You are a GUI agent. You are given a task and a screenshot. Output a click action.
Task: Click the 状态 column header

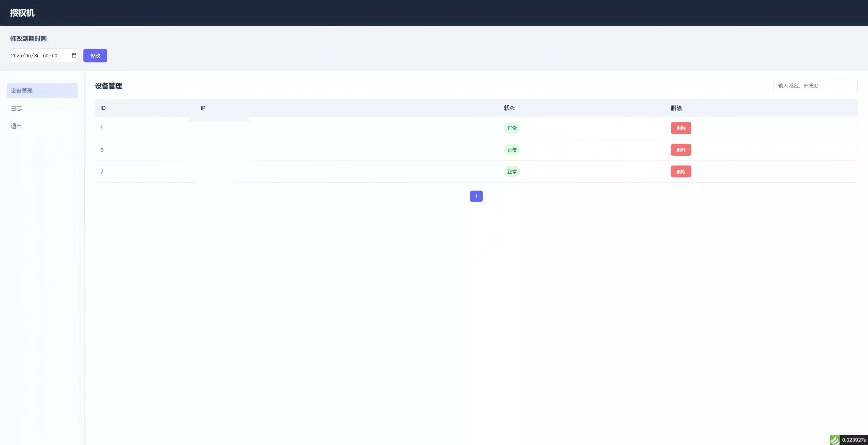[x=509, y=108]
